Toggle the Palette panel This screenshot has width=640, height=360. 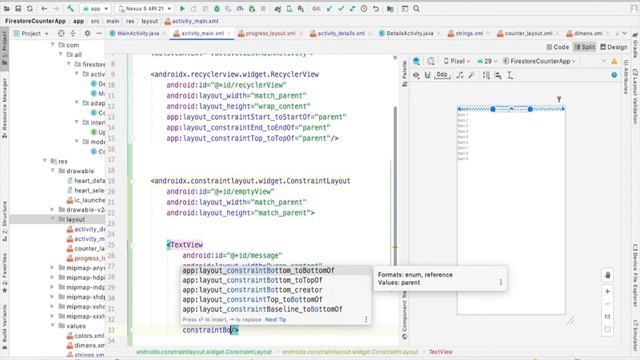(x=404, y=73)
